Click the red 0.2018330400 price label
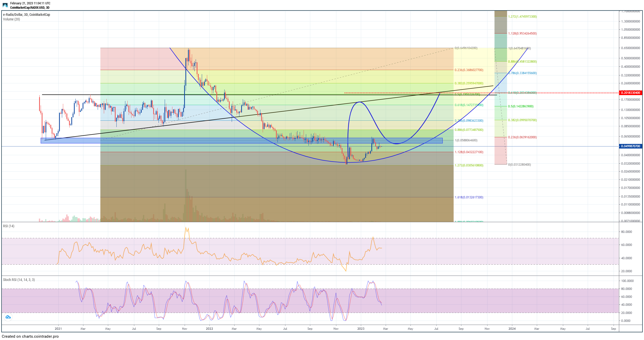Screen dimensions: 644x340 pos(630,93)
